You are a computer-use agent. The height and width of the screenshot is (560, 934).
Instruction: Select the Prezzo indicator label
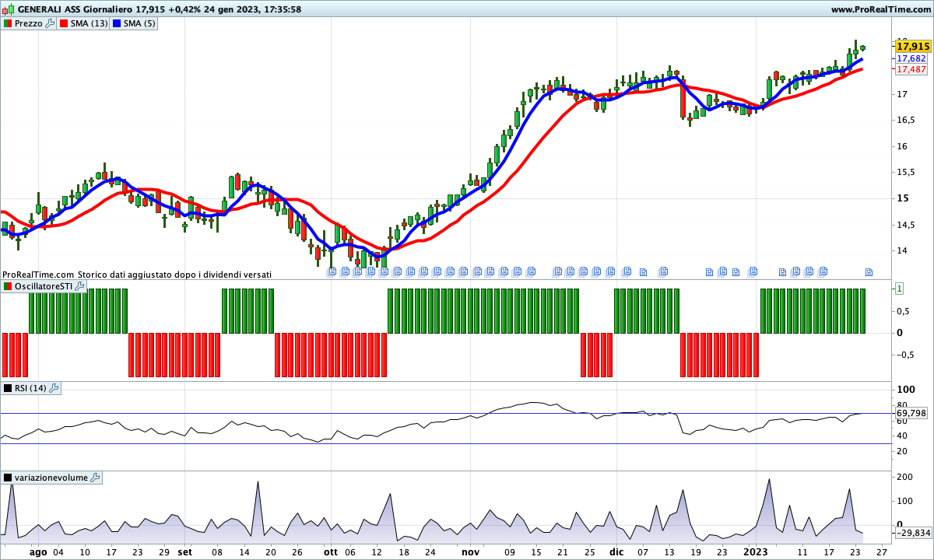[29, 23]
